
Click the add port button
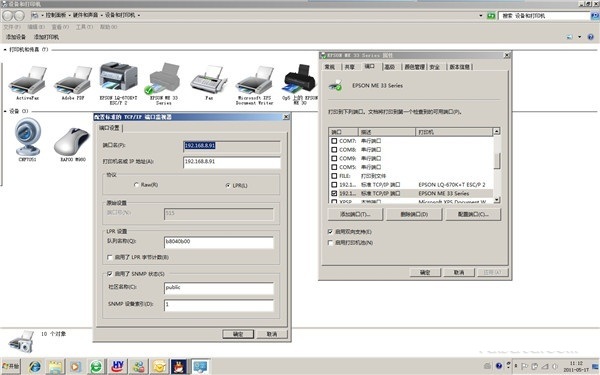point(355,214)
